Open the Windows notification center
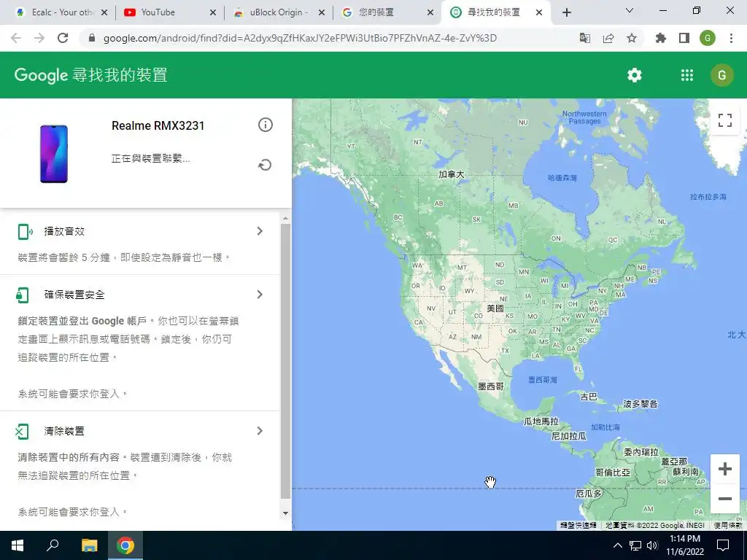The width and height of the screenshot is (747, 560). [x=723, y=545]
